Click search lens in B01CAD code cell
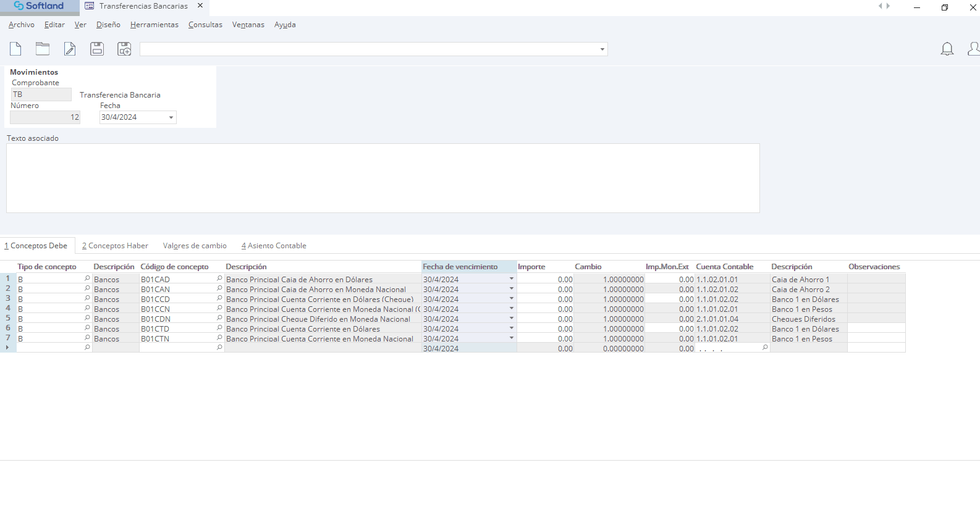The width and height of the screenshot is (980, 515). point(219,279)
